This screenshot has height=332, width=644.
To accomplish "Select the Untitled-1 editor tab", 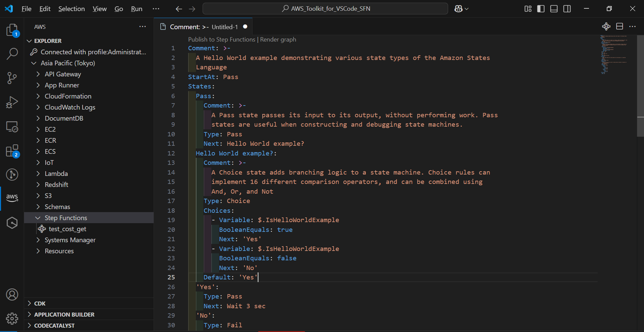I will [x=204, y=27].
